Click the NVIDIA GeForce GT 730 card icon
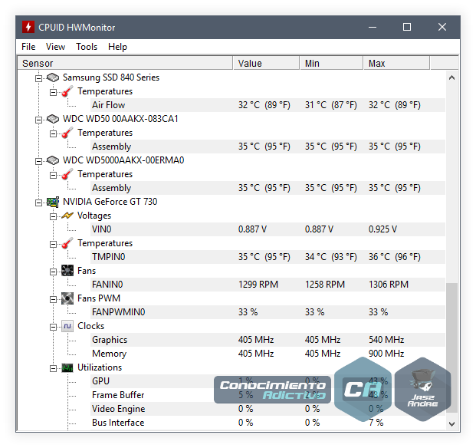 coord(53,202)
